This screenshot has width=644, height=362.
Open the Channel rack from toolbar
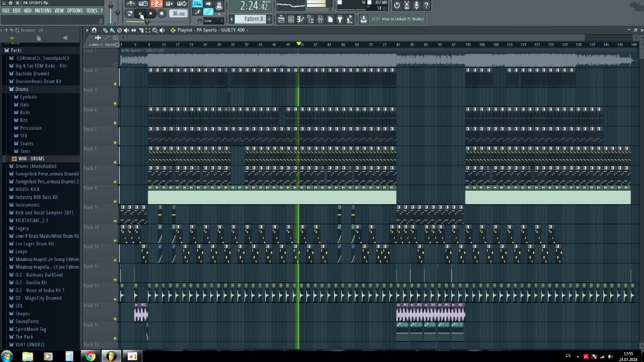coord(291,19)
